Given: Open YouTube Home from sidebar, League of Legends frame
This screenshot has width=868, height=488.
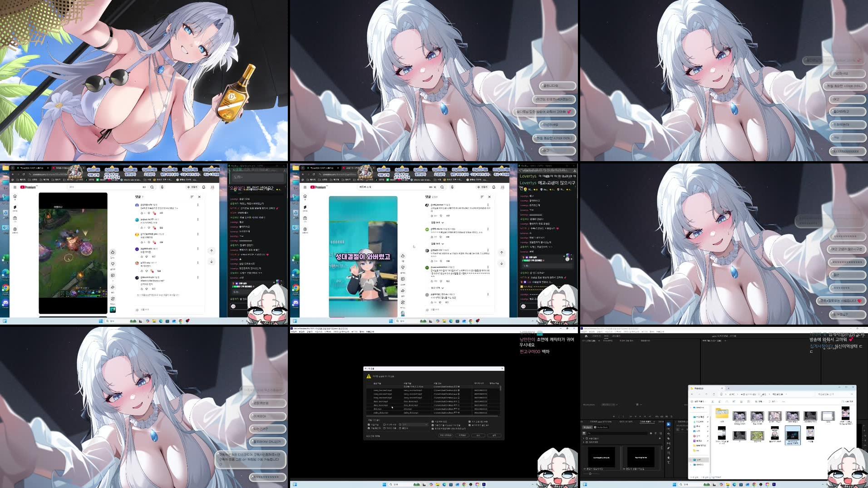Looking at the screenshot, I should 15,197.
